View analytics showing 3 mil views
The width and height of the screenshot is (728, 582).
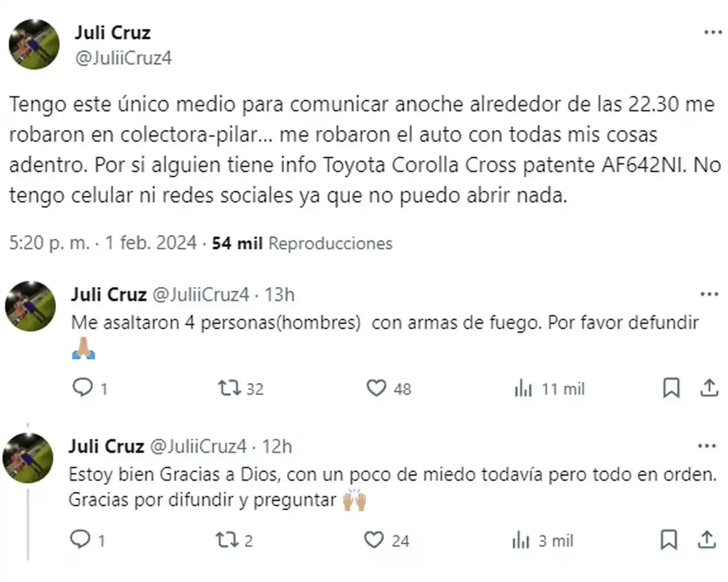pos(521,541)
